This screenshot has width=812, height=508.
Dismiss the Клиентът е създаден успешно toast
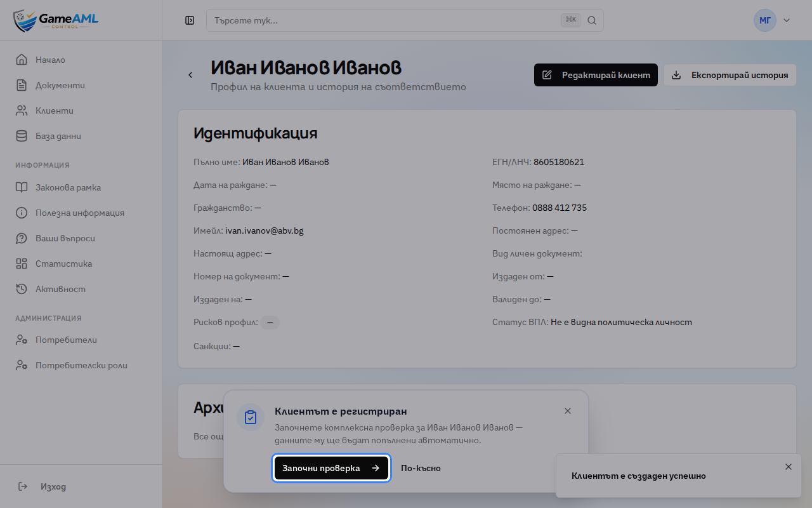[789, 467]
